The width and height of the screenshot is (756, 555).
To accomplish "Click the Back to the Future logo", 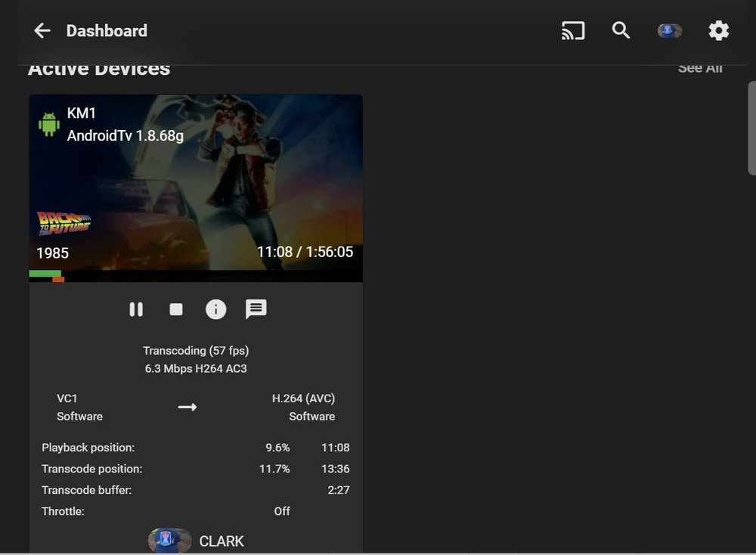I will pyautogui.click(x=64, y=223).
